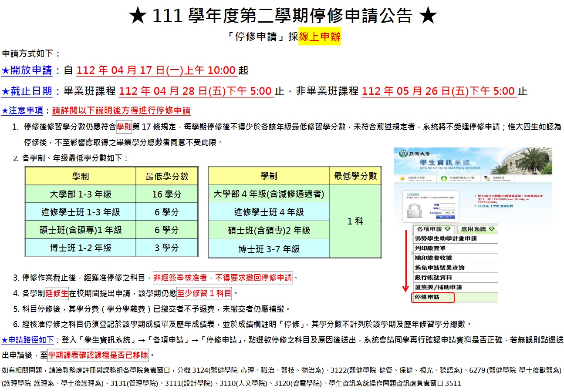Click the yellow star guide icon

tap(402, 178)
